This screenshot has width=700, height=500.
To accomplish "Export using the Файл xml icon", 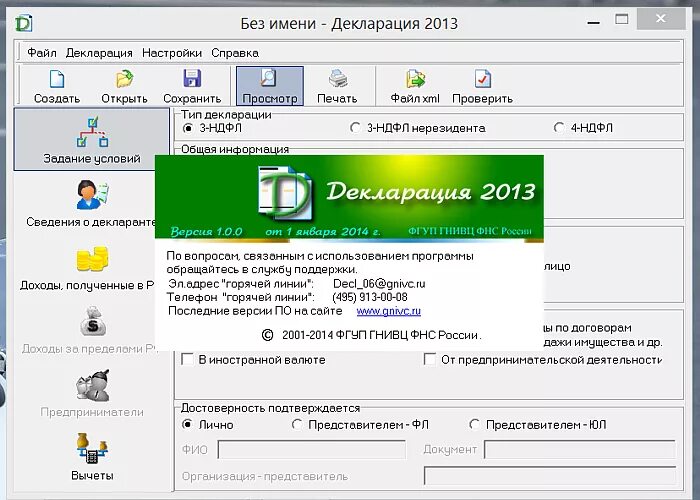I will coord(415,79).
